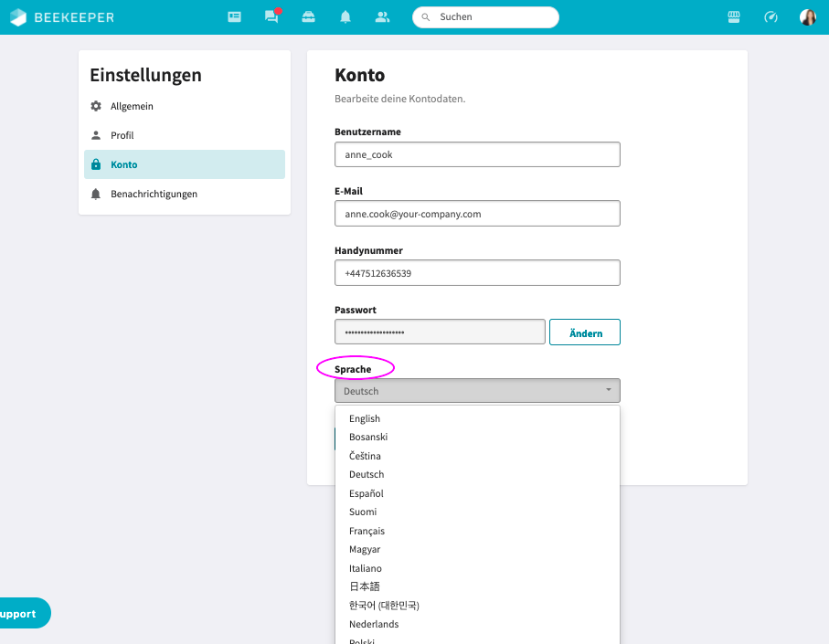The height and width of the screenshot is (644, 829).
Task: Click the Beekeeper logo
Action: click(x=62, y=17)
